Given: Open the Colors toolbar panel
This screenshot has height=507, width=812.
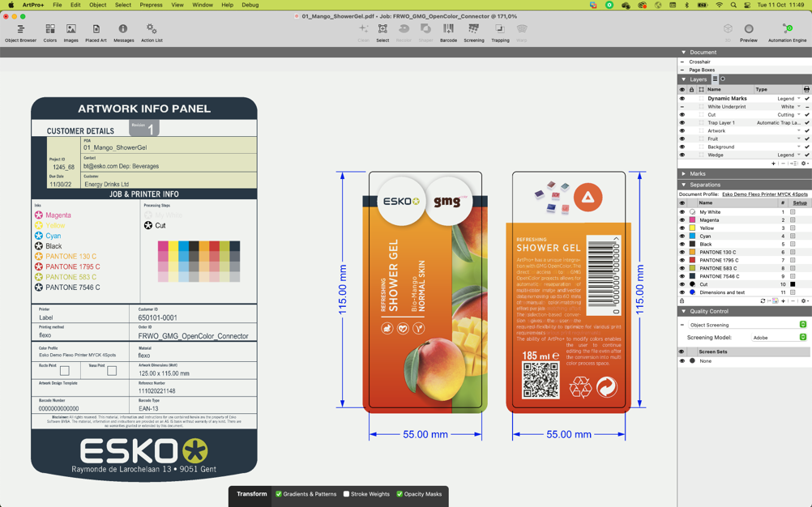Looking at the screenshot, I should pyautogui.click(x=50, y=32).
